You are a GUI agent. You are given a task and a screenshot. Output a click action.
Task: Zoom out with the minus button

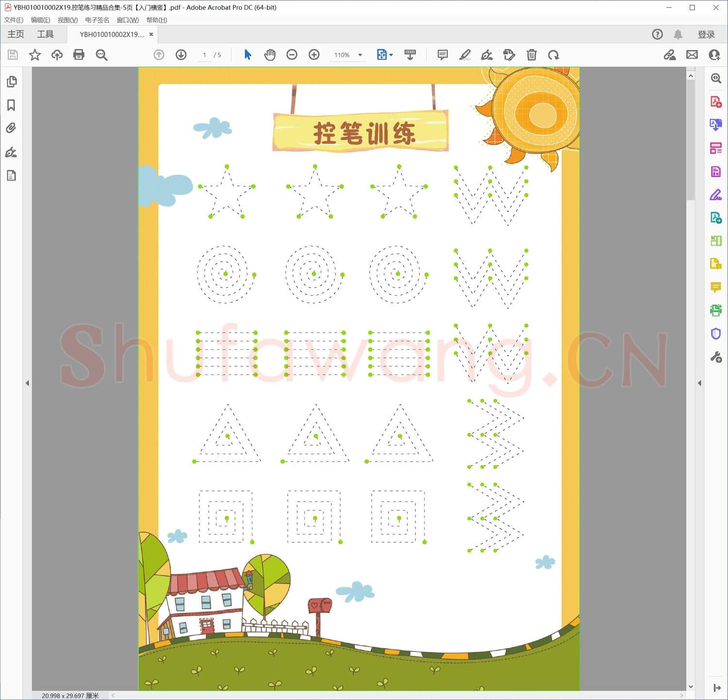click(292, 55)
